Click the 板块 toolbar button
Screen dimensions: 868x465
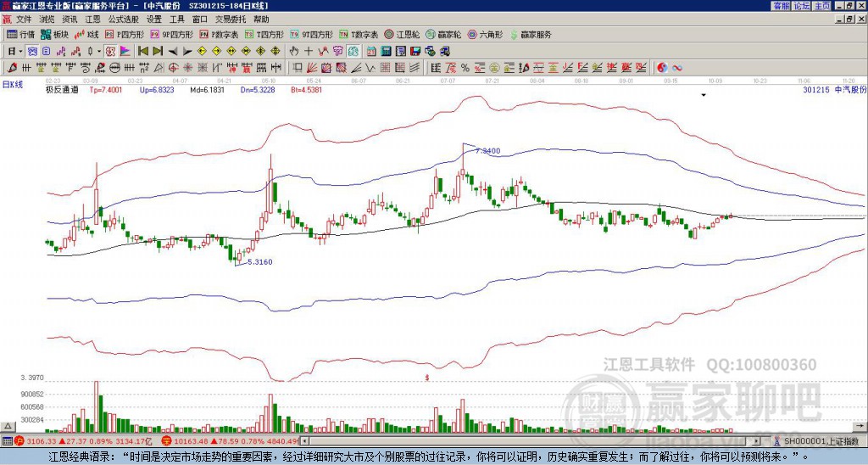coord(55,34)
